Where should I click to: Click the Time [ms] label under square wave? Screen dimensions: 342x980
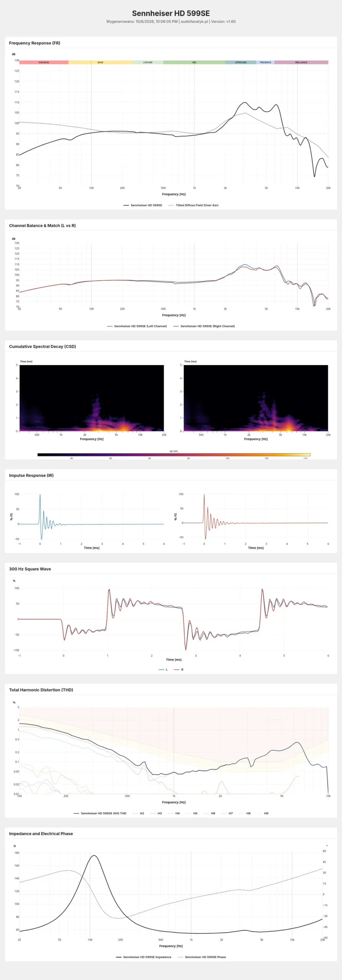174,660
